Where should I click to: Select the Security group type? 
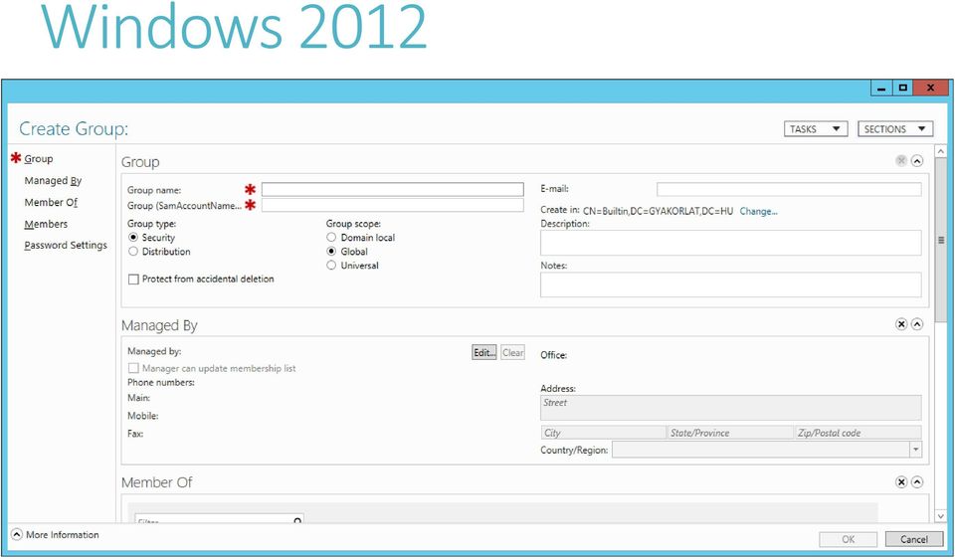tap(133, 238)
